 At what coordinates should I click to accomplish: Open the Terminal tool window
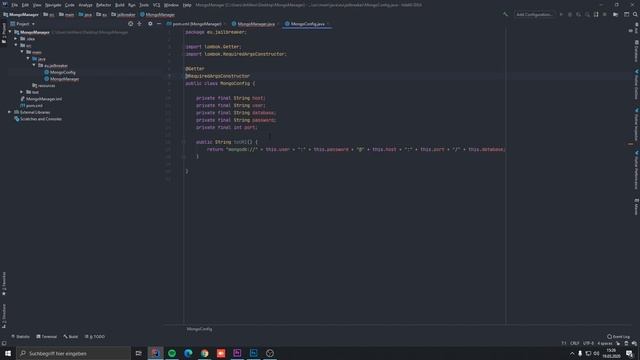click(x=47, y=337)
